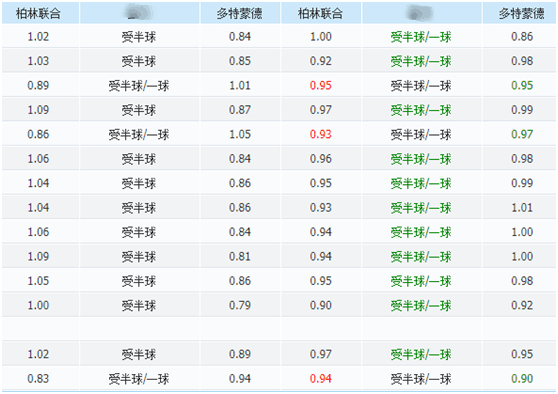Click black 0.90 in the 0.79 row
The width and height of the screenshot is (558, 394).
coord(321,305)
